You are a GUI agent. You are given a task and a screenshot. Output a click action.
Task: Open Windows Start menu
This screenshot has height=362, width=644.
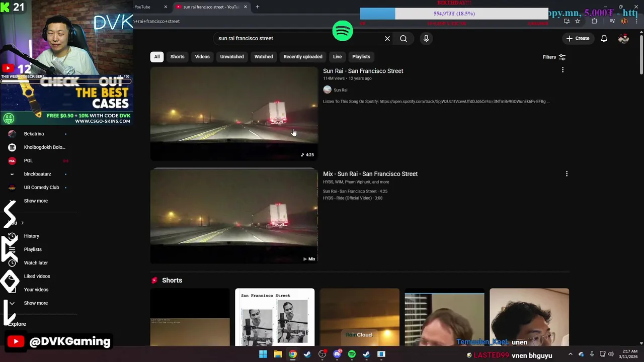click(263, 354)
